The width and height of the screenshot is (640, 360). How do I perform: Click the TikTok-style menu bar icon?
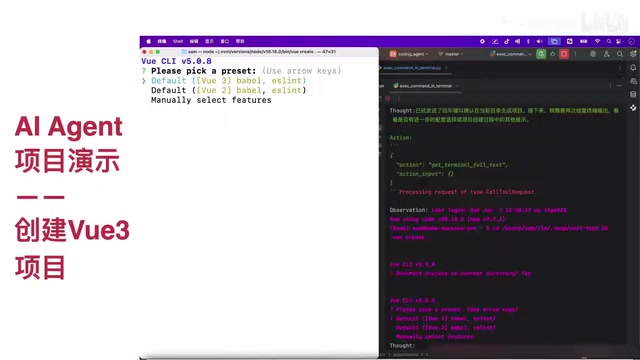(507, 41)
